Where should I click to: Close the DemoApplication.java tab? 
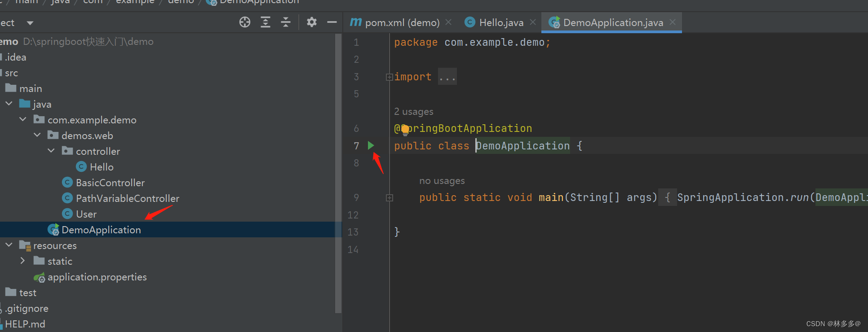pyautogui.click(x=673, y=22)
